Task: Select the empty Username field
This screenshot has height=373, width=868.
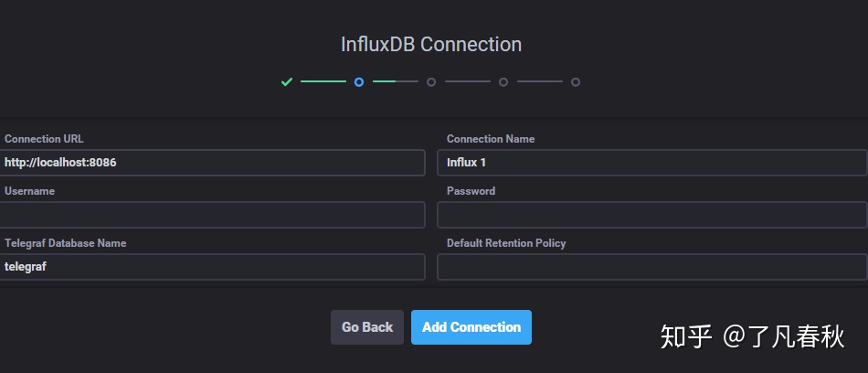Action: click(212, 215)
